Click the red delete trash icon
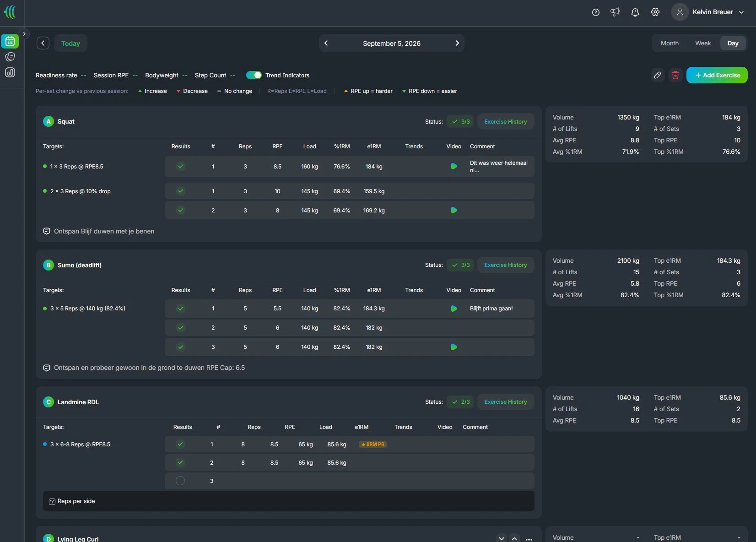 tap(675, 75)
